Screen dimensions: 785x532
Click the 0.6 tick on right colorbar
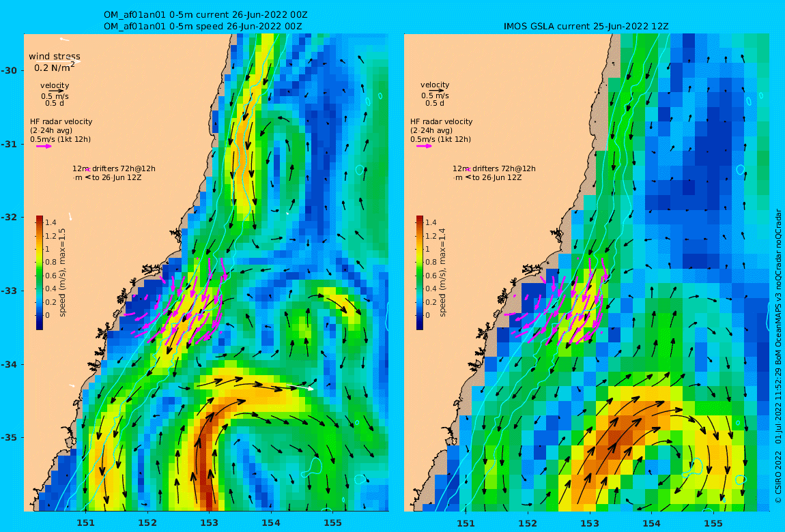tap(431, 276)
